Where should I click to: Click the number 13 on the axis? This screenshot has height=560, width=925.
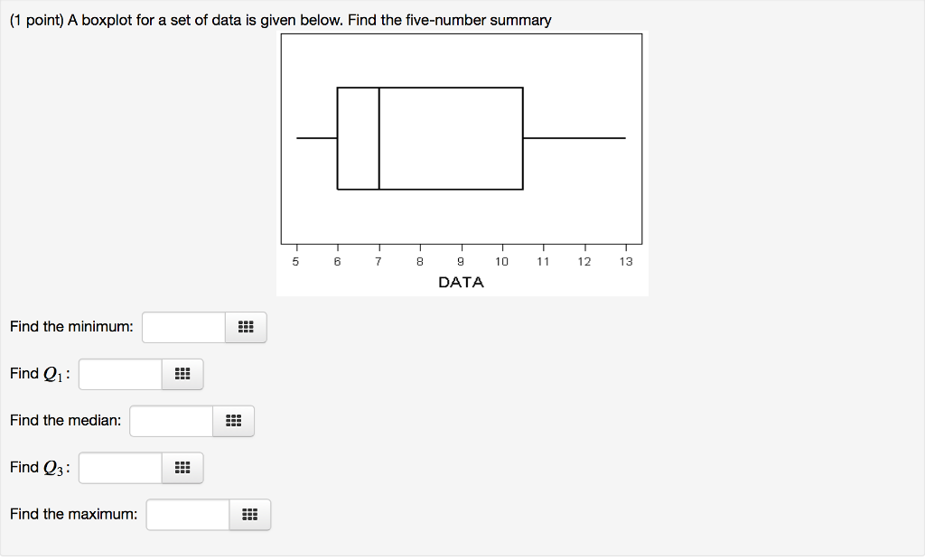tap(626, 261)
